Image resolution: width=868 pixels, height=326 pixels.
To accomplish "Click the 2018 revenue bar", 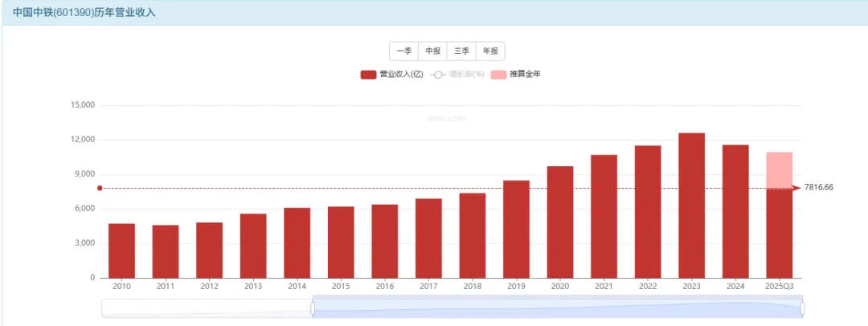I will point(473,235).
